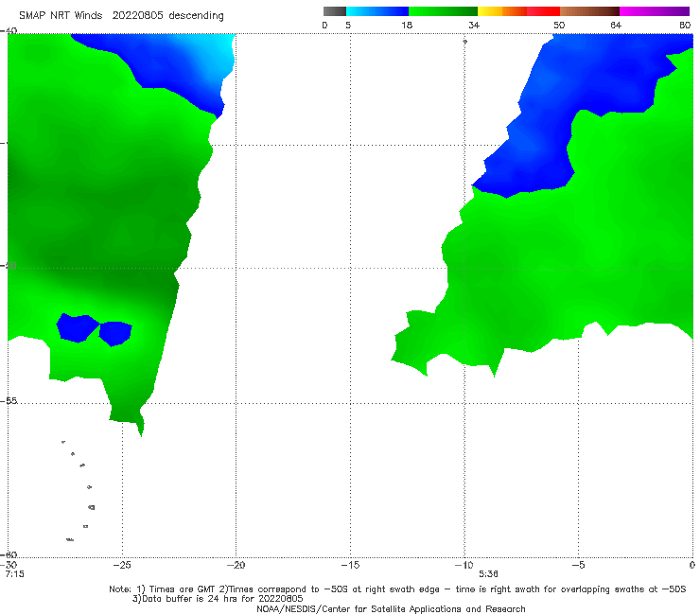Click the date '20220805' in the title
The width and height of the screenshot is (700, 615).
[137, 15]
